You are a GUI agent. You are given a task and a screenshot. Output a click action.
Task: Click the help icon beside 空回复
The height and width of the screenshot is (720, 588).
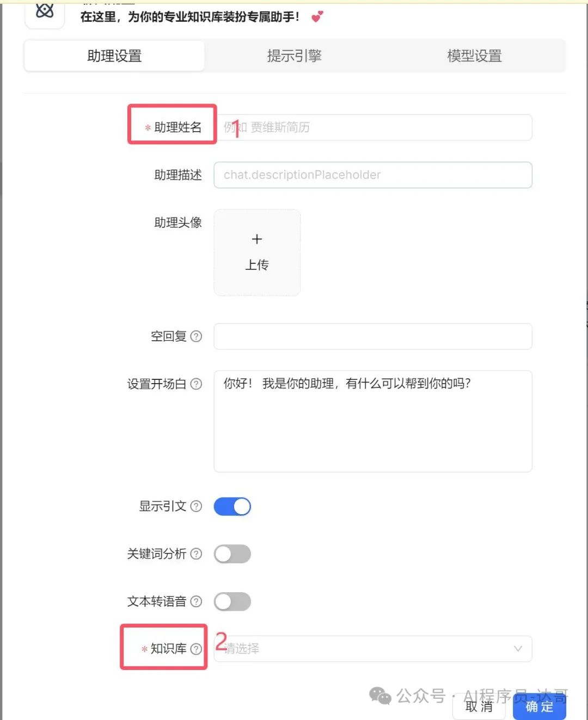pyautogui.click(x=196, y=336)
